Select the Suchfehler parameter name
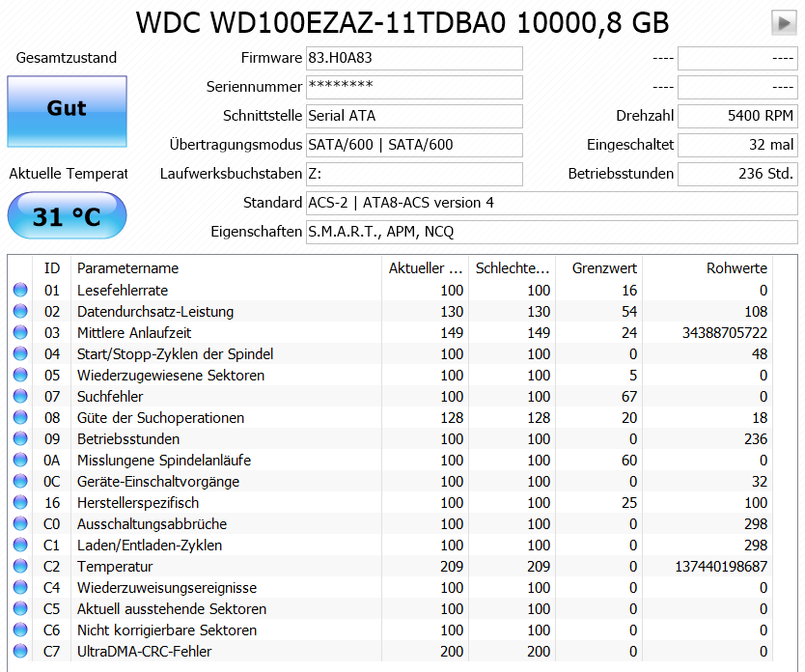 click(x=110, y=396)
